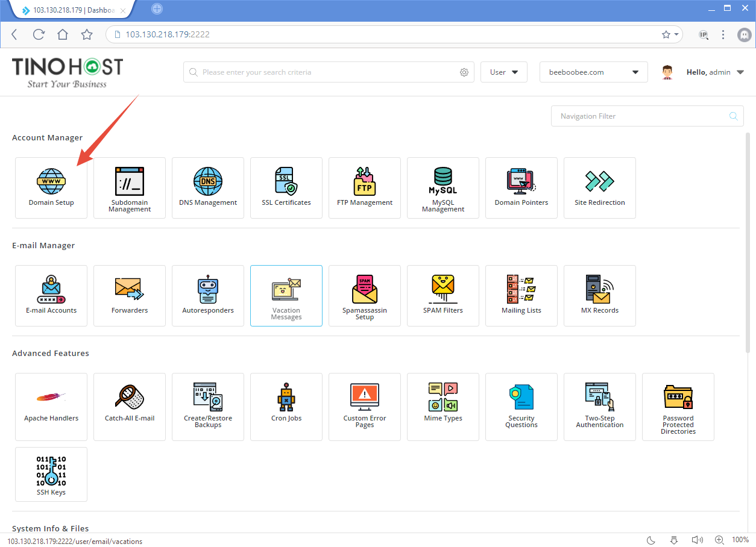Click the Vacation Messages link

[x=286, y=296]
